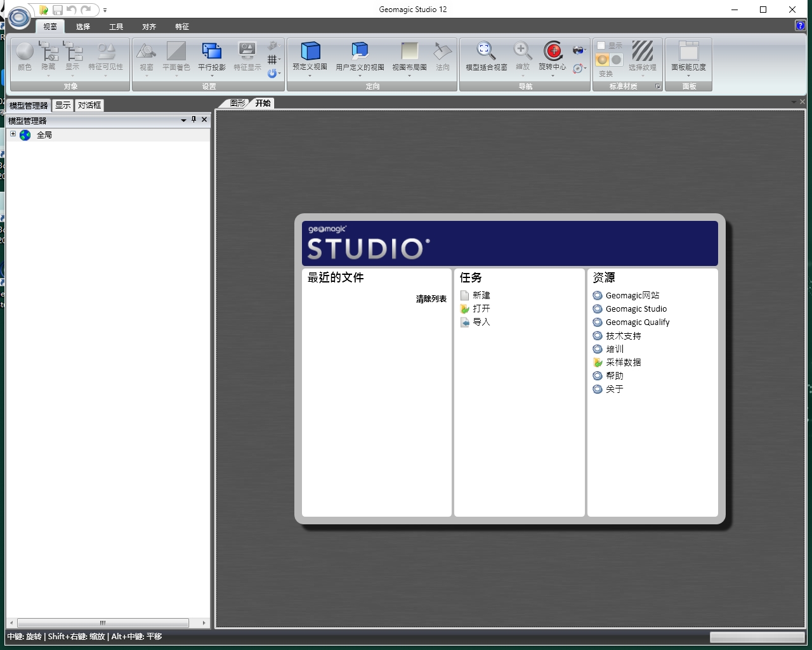The image size is (812, 650).
Task: Click the 用户定义的视图 icon
Action: pos(360,51)
